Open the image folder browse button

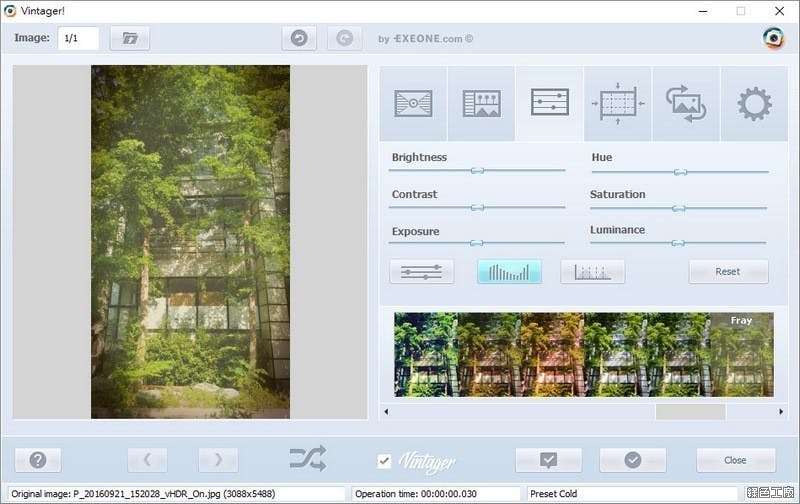click(130, 38)
